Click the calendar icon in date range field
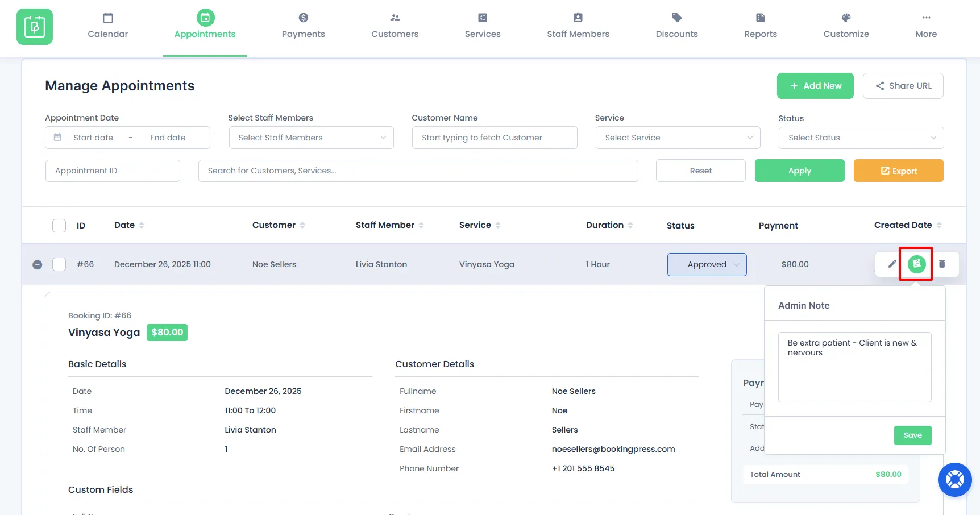980x515 pixels. 57,138
